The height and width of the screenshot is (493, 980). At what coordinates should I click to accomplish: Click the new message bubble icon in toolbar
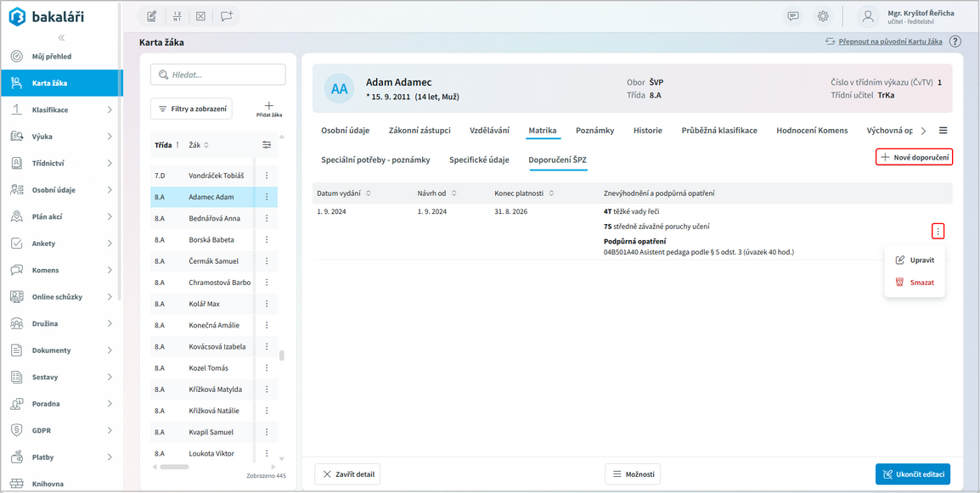[x=226, y=16]
